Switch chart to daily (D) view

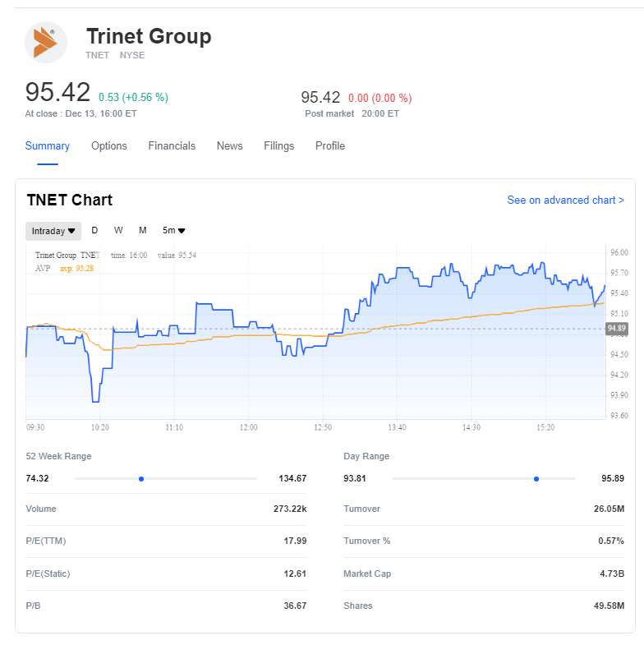(x=94, y=231)
